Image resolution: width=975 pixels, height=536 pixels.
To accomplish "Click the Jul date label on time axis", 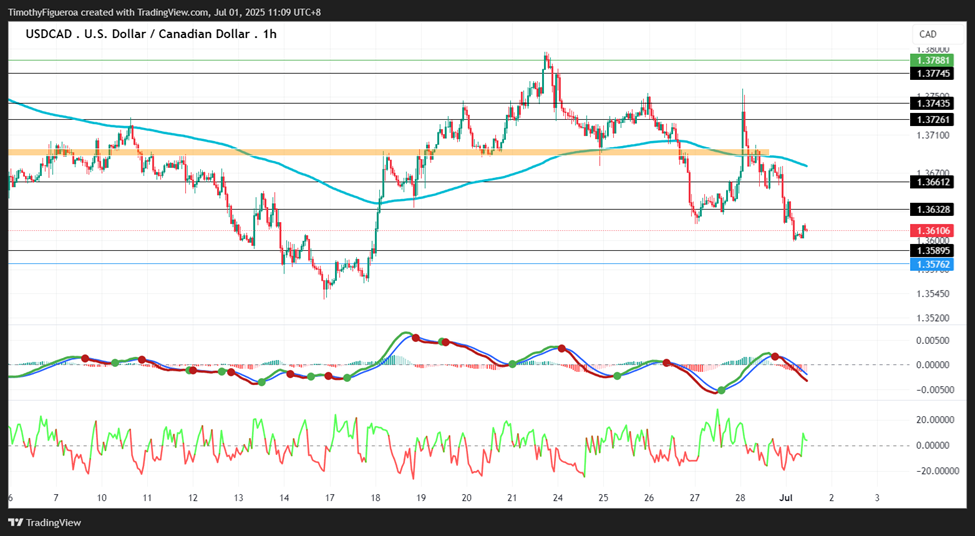I will (785, 498).
